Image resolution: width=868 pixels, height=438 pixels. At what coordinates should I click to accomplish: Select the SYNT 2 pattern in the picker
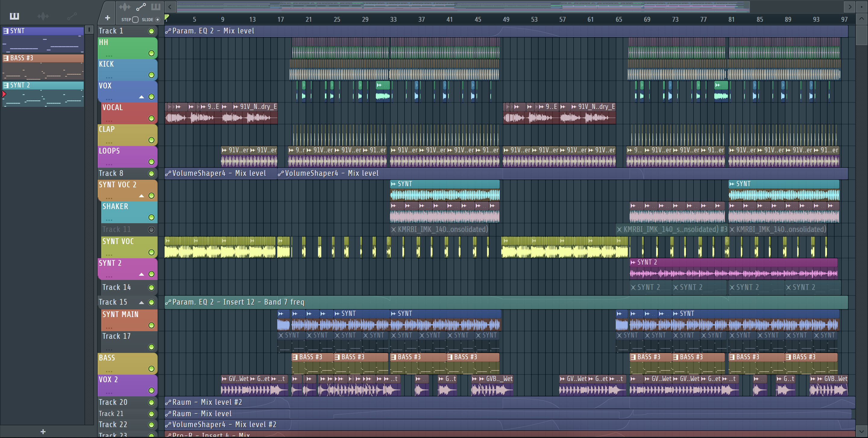(x=43, y=94)
